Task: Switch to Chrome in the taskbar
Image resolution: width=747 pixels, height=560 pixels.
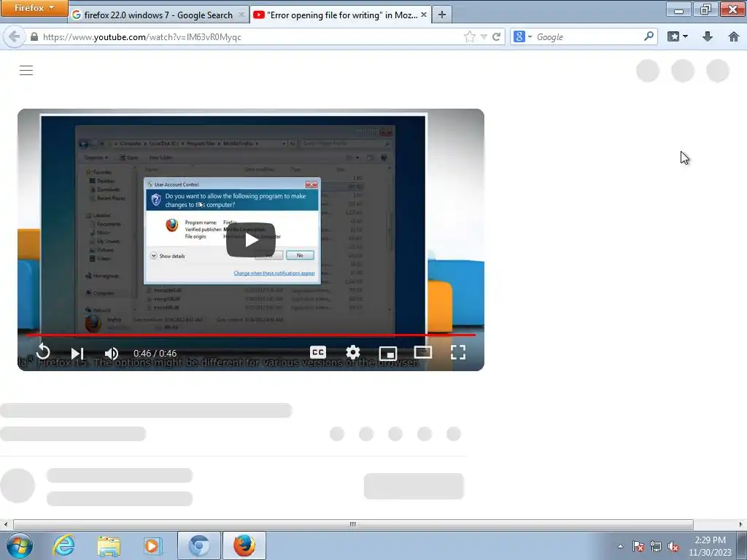Action: pyautogui.click(x=198, y=545)
